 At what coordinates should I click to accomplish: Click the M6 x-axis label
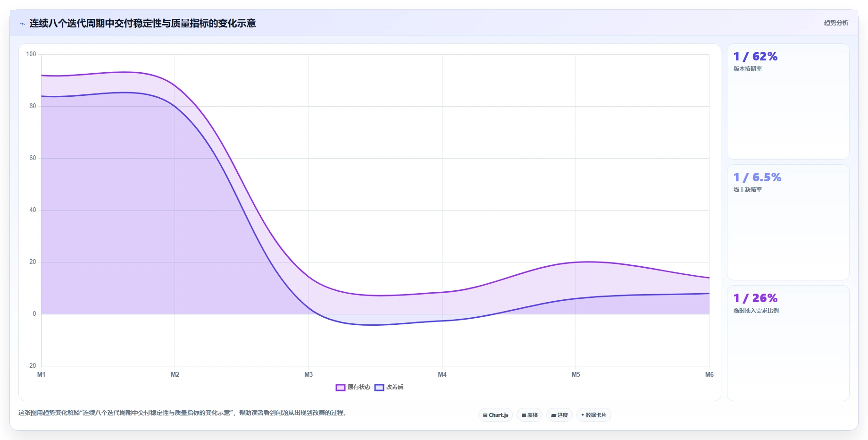(709, 374)
